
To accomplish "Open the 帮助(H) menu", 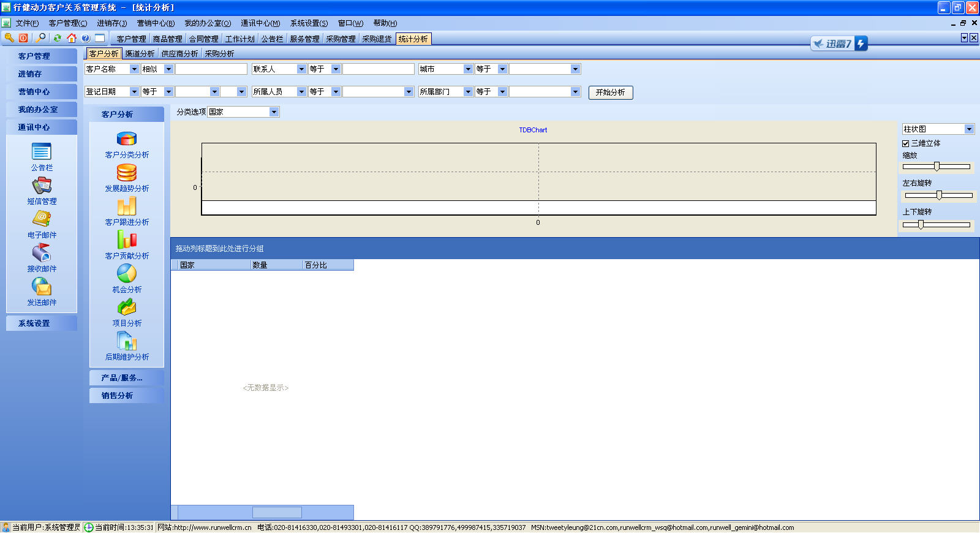I will [x=385, y=23].
